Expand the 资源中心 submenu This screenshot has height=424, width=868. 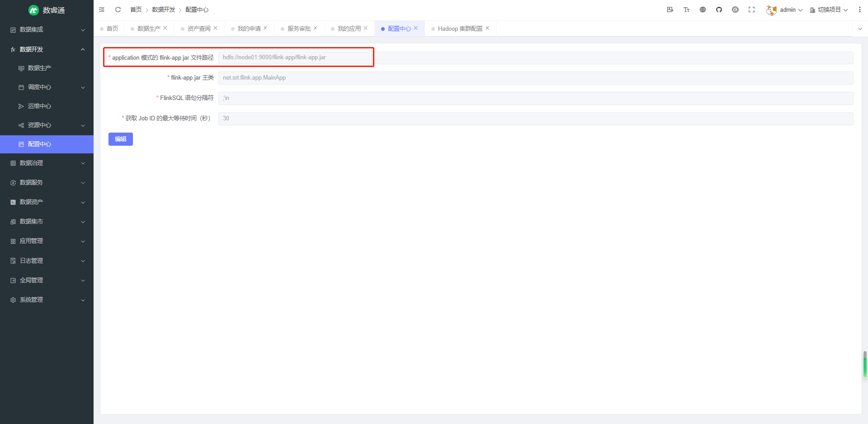tap(47, 125)
